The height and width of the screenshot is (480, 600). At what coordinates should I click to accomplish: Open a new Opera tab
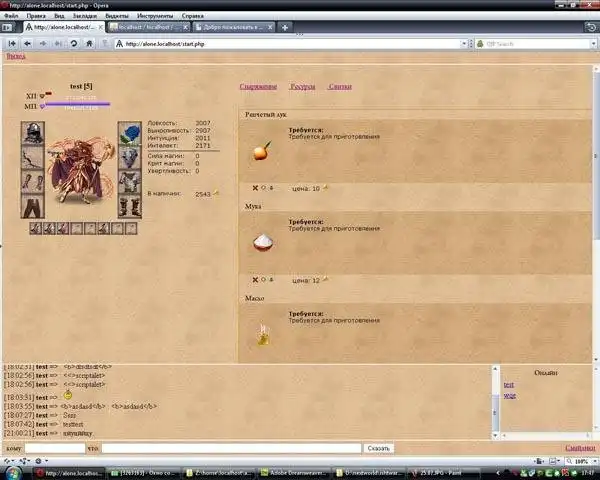285,27
